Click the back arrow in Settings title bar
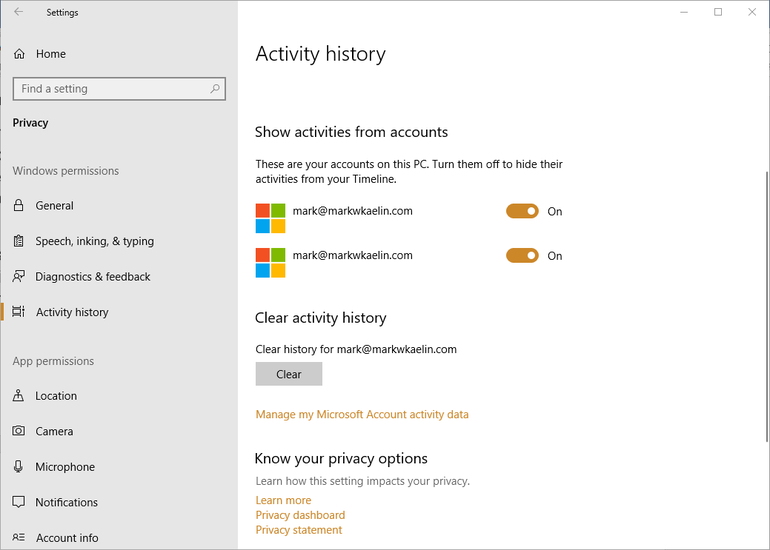 (19, 12)
